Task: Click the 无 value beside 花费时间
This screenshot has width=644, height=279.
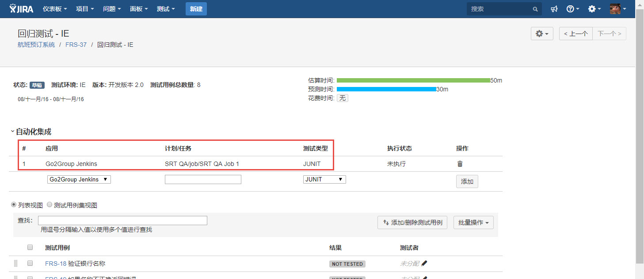Action: [x=343, y=98]
